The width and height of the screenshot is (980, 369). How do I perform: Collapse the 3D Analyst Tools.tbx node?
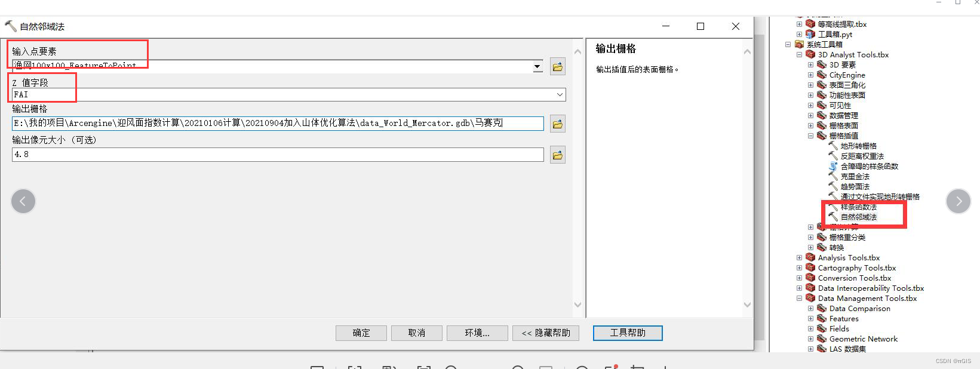point(799,55)
